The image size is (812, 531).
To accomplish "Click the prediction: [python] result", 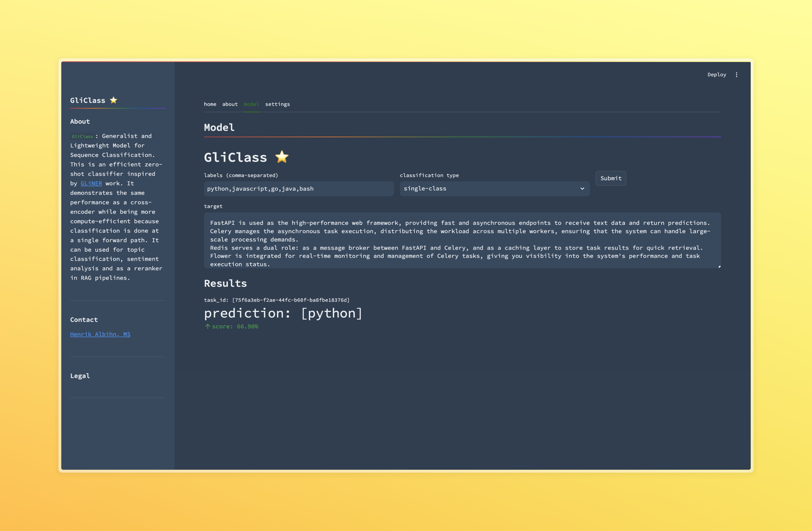I will click(283, 313).
